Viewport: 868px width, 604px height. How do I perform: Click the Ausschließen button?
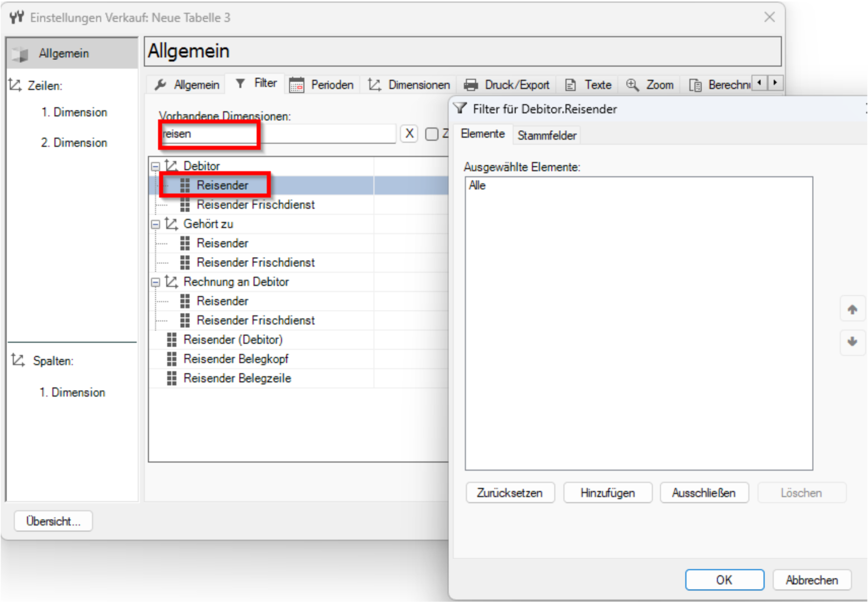pos(704,493)
